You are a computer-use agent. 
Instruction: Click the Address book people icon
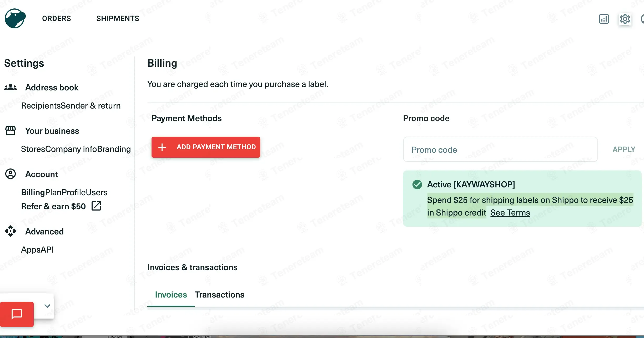(x=11, y=88)
